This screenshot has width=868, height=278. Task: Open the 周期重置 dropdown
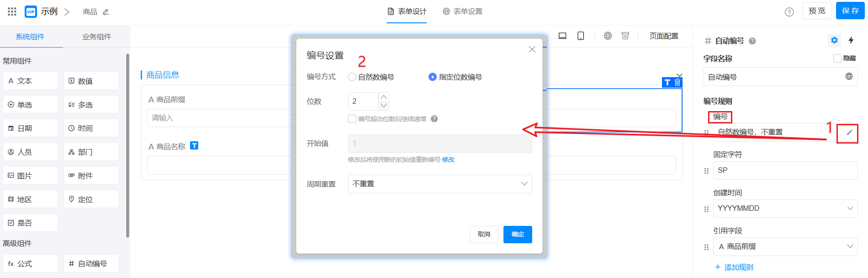coord(440,184)
